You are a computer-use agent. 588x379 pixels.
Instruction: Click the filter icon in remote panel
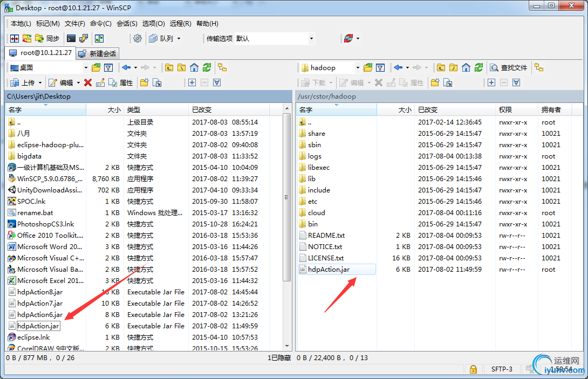coord(380,67)
